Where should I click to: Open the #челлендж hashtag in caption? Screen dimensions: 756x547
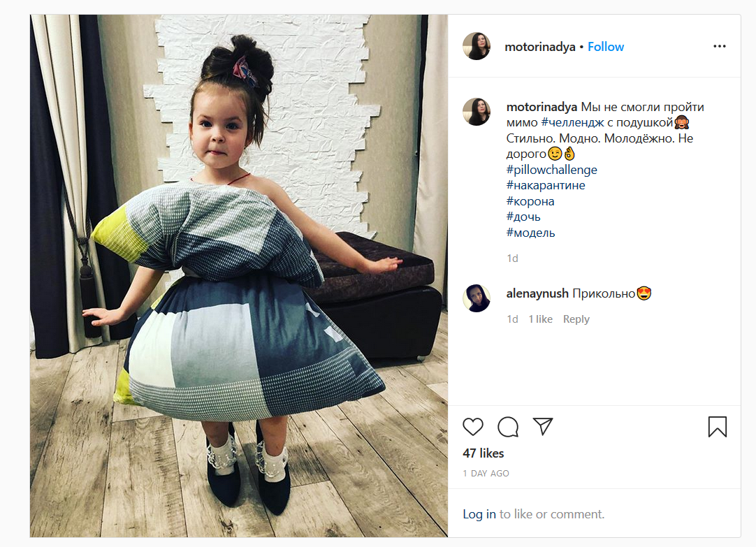573,122
